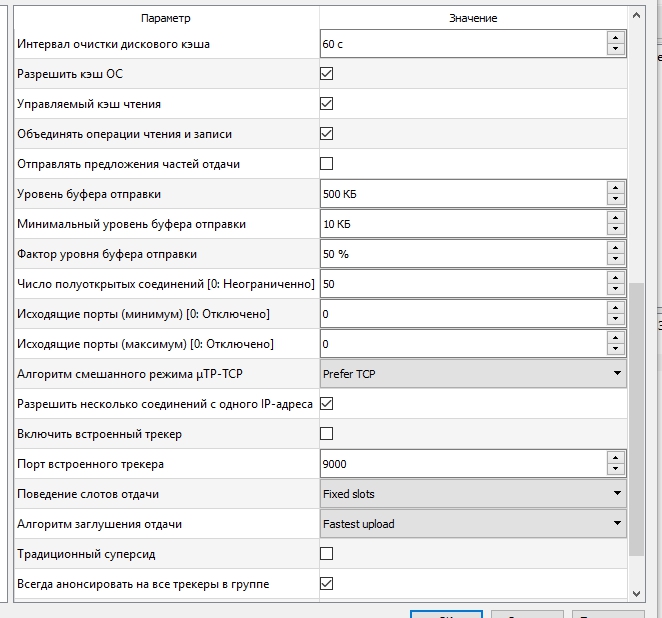Uncheck 'Управляемый кэш чтения' option

[326, 104]
